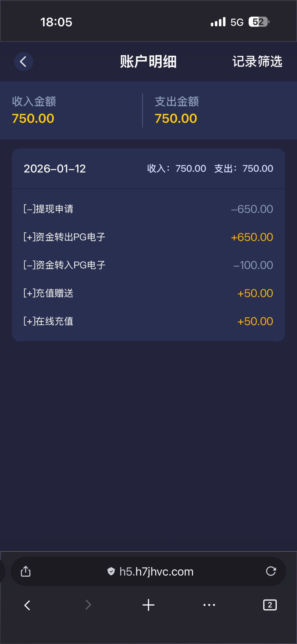Reload the page with the refresh icon
This screenshot has width=297, height=644.
(271, 571)
